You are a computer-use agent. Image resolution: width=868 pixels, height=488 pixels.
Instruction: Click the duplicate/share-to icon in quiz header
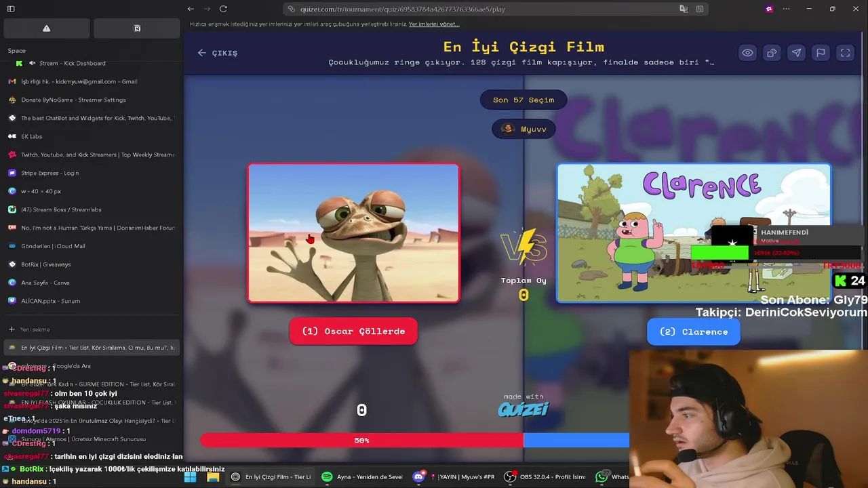772,53
